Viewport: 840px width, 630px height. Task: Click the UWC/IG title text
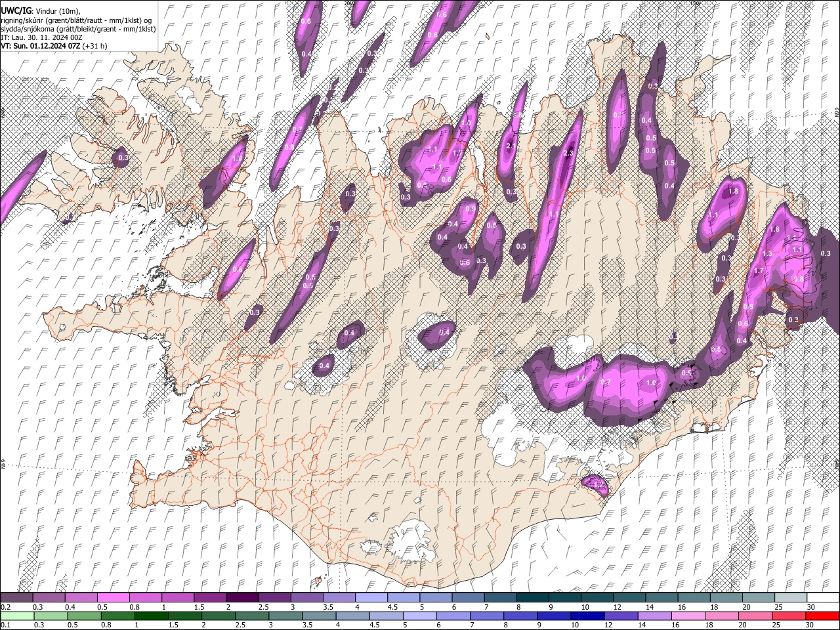point(15,11)
